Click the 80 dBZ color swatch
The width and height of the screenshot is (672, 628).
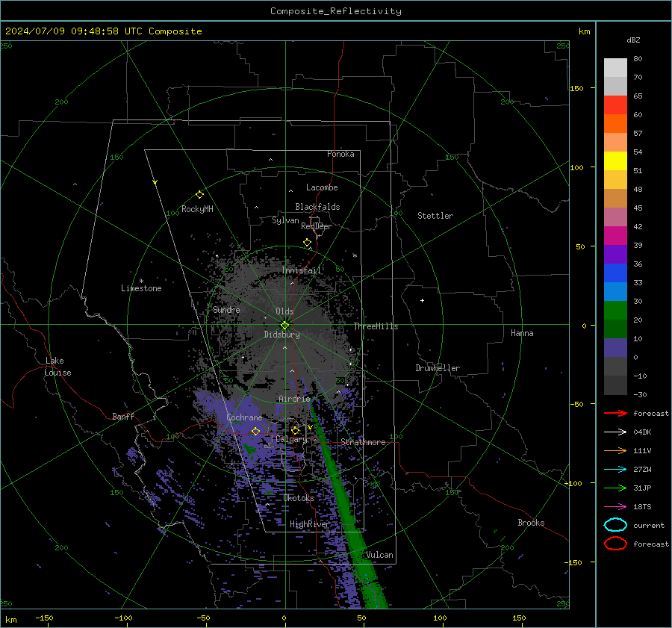[615, 67]
